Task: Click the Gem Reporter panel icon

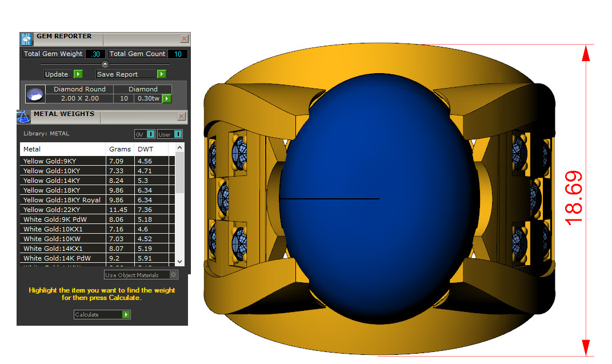Action: (26, 39)
